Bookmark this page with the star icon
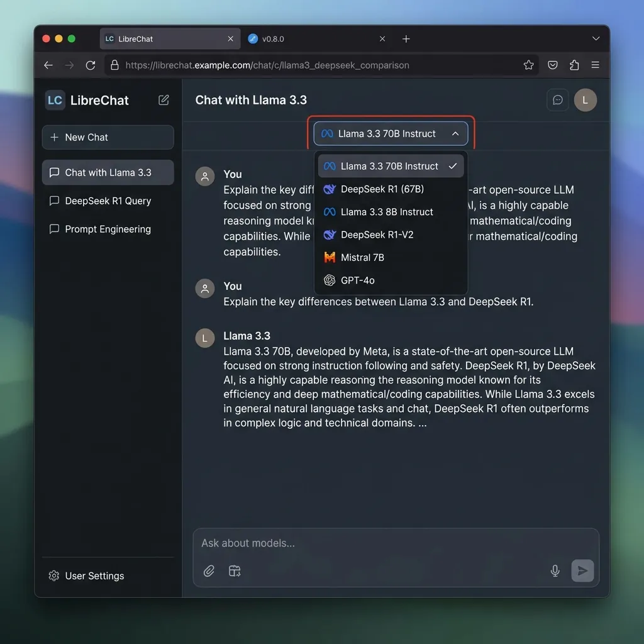644x644 pixels. pos(528,65)
